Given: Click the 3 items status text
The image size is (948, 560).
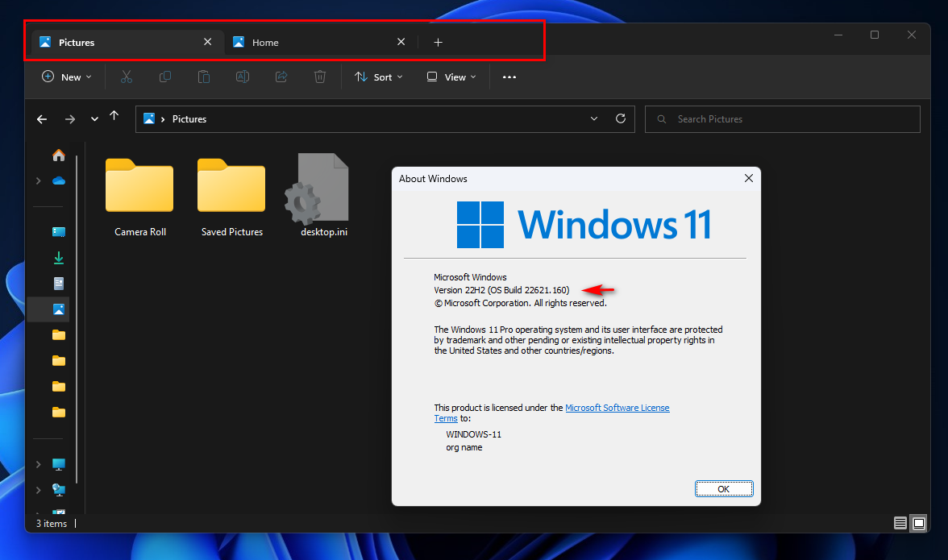Looking at the screenshot, I should (52, 524).
